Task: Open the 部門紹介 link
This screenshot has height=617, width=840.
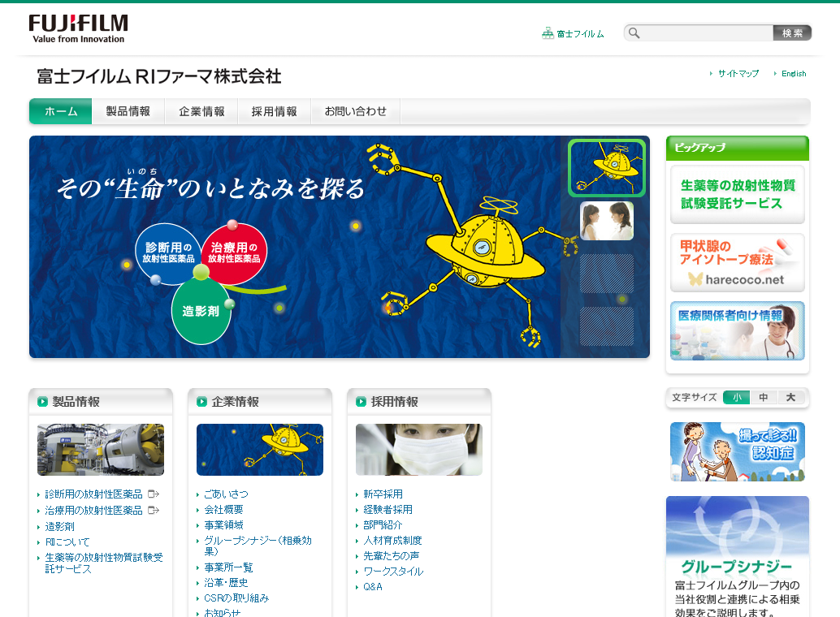Action: coord(383,525)
